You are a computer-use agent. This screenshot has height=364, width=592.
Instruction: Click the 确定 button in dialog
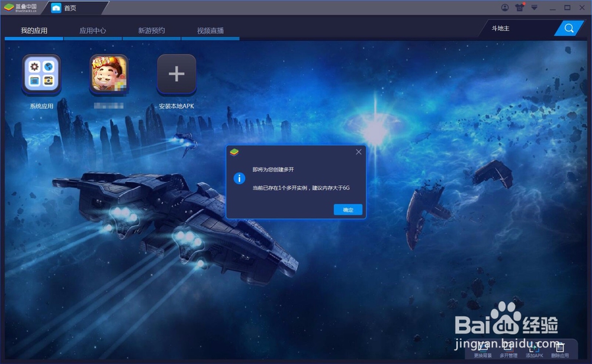tap(348, 210)
